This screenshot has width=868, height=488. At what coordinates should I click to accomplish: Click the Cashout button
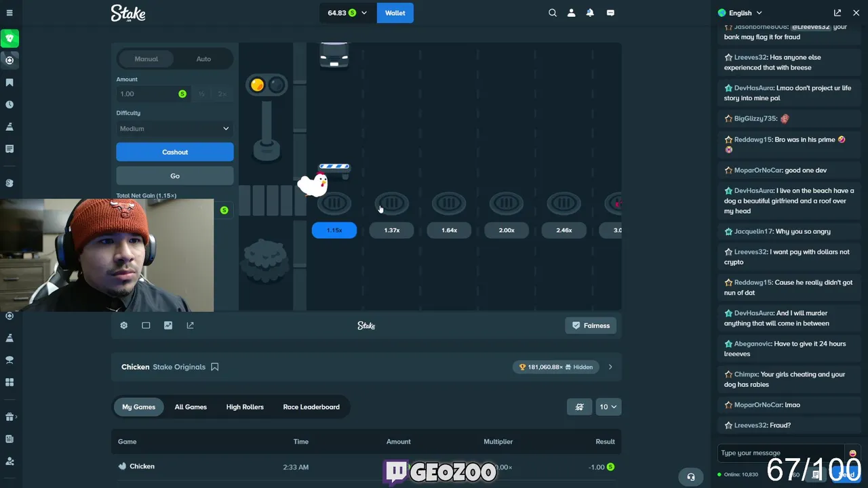(x=175, y=152)
